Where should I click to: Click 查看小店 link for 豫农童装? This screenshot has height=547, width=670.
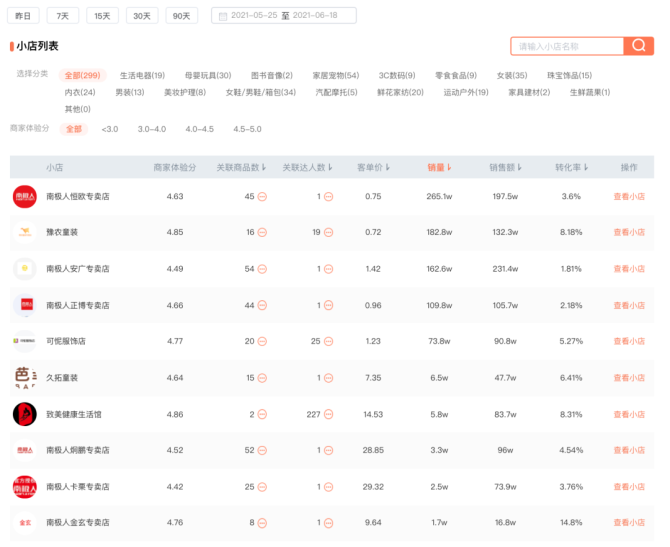coord(629,232)
